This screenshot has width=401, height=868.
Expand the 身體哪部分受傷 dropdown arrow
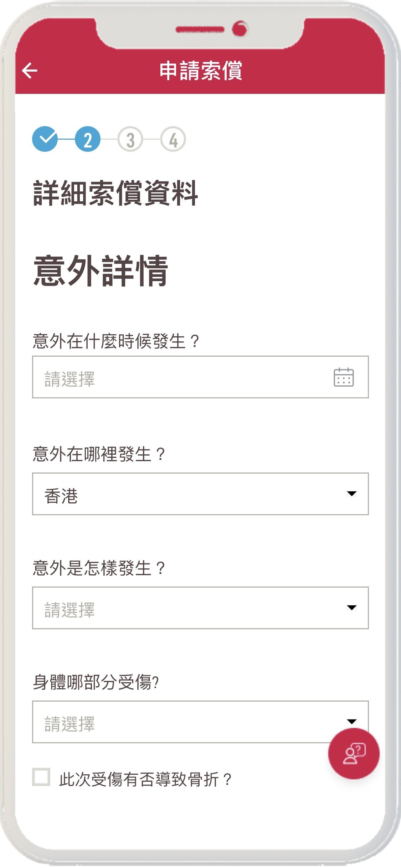pyautogui.click(x=351, y=722)
